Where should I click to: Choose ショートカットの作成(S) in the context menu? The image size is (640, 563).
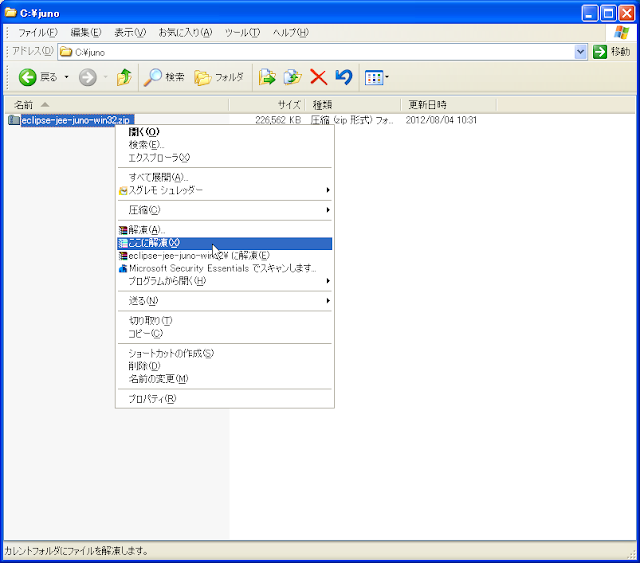pyautogui.click(x=224, y=354)
